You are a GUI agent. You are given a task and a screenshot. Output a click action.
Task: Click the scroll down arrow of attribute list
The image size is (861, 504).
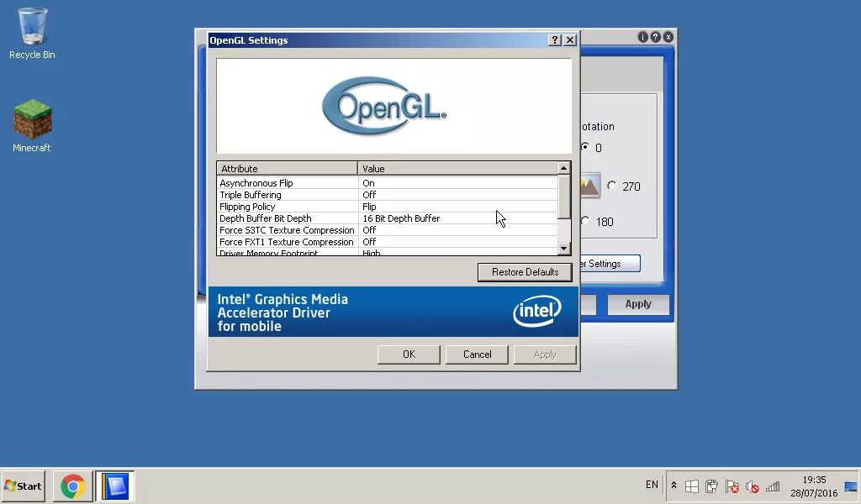(564, 249)
